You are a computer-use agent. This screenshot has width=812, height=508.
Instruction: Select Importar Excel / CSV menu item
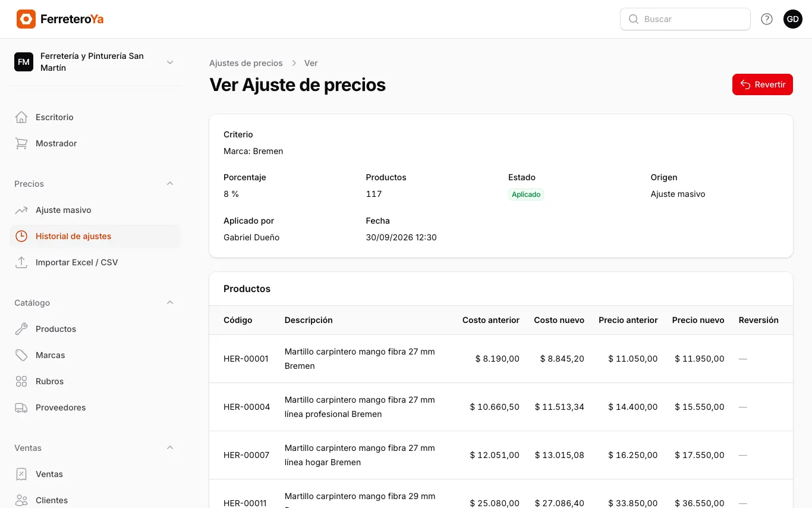[95, 262]
